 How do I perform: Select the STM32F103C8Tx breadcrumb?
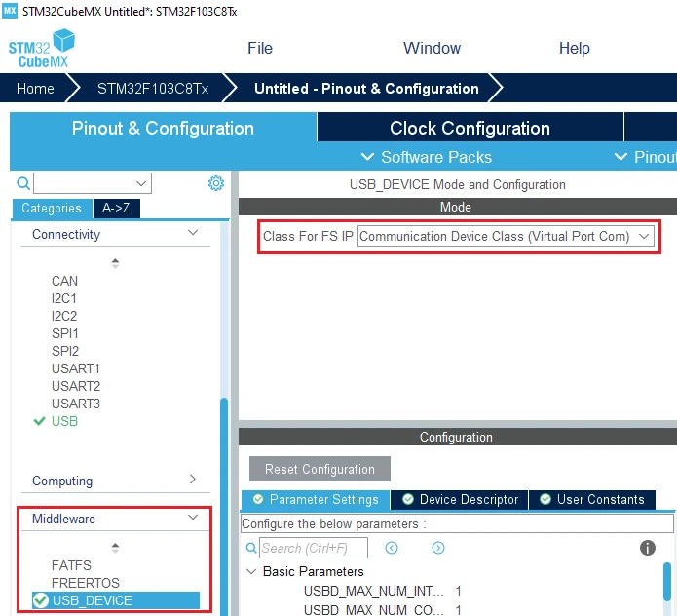point(153,88)
